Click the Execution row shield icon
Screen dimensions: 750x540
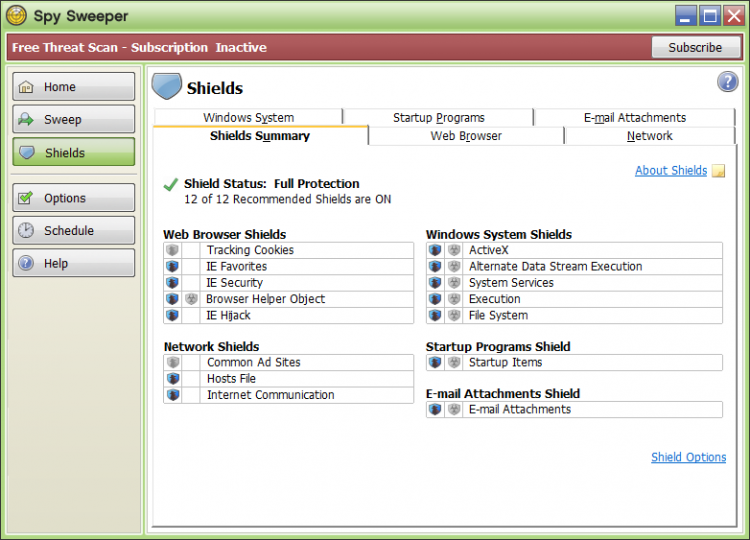[435, 299]
